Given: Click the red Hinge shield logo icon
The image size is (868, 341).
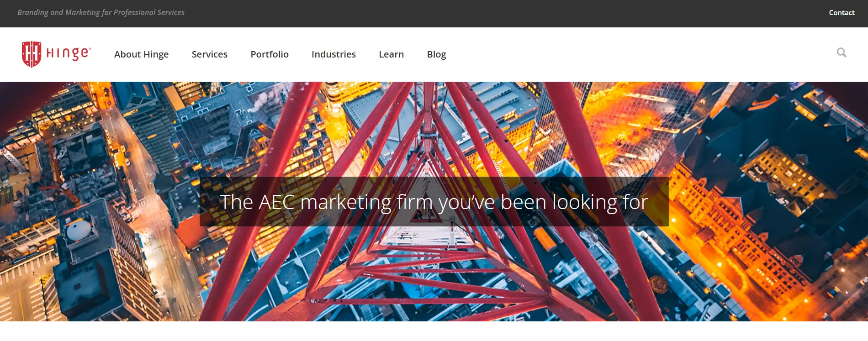Looking at the screenshot, I should point(31,54).
